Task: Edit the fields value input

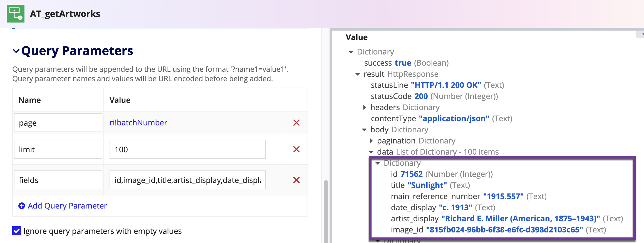Action: tap(188, 180)
